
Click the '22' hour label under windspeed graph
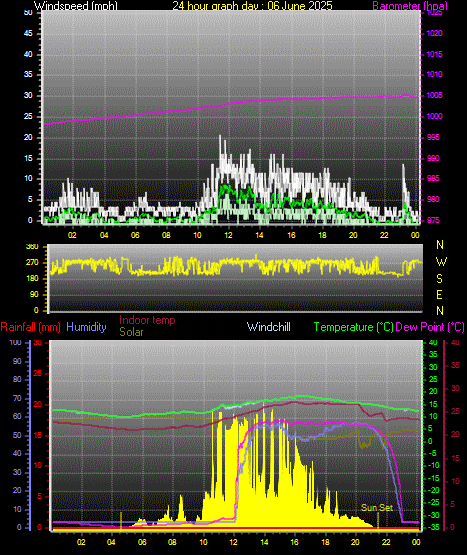pyautogui.click(x=384, y=235)
